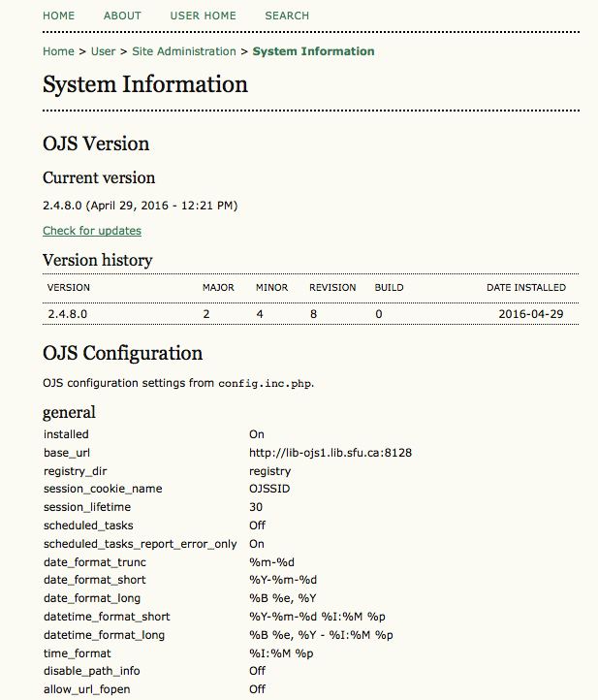Open the SEARCH navigation item
Image resolution: width=598 pixels, height=700 pixels.
click(287, 16)
